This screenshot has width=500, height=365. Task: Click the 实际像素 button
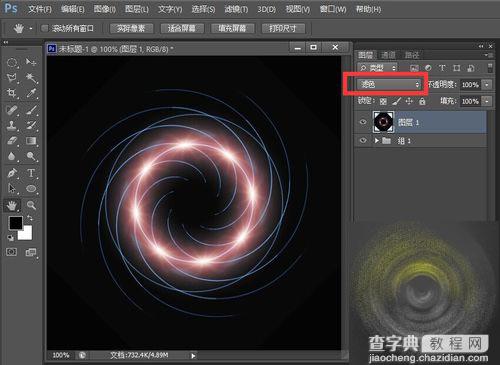(x=131, y=29)
